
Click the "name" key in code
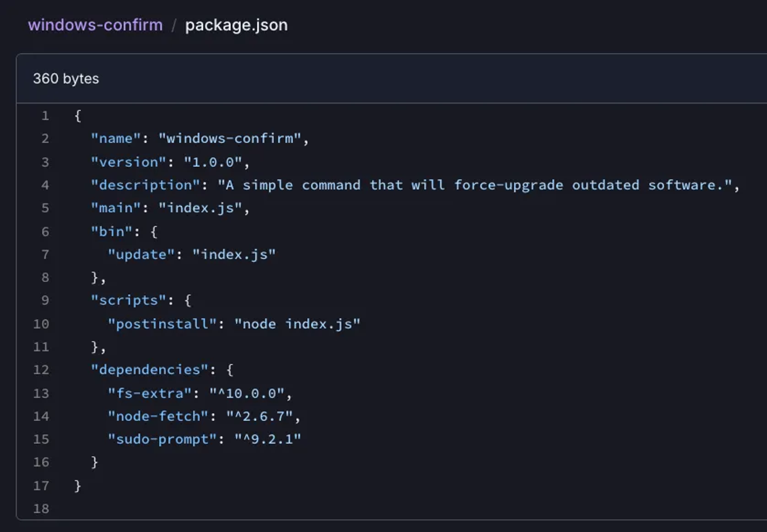pyautogui.click(x=116, y=139)
